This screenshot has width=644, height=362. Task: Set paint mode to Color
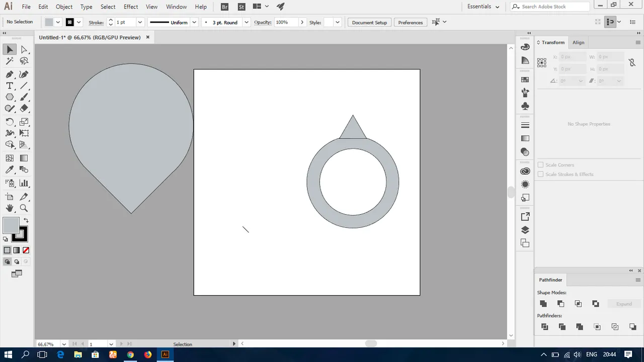[7, 250]
